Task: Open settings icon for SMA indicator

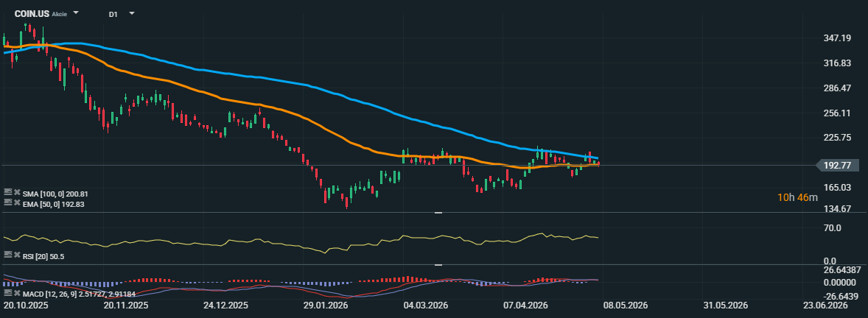Action: [x=8, y=192]
